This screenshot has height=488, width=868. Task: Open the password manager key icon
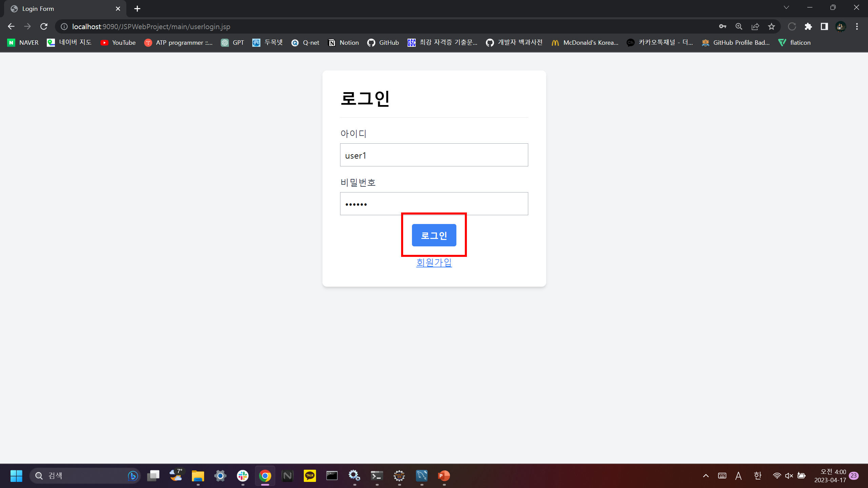723,26
